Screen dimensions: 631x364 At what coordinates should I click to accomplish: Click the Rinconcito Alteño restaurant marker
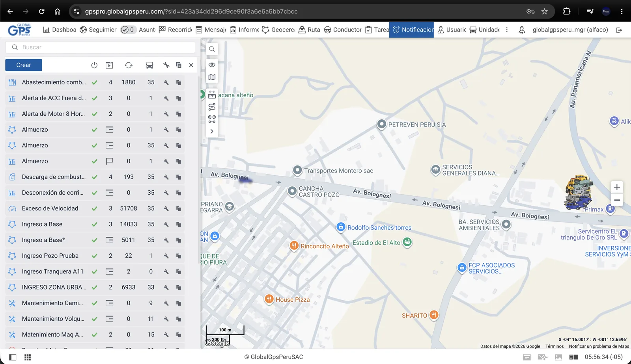click(294, 246)
